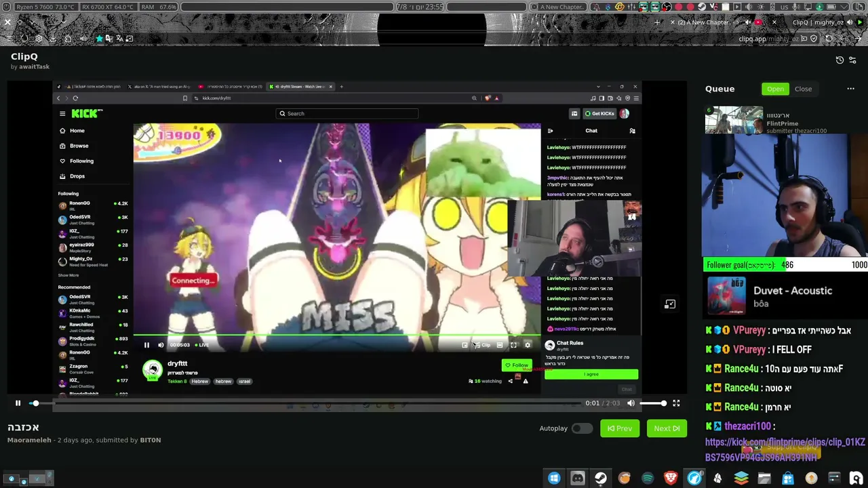Click the Support ClipQ button
This screenshot has height=488, width=868.
point(781,449)
